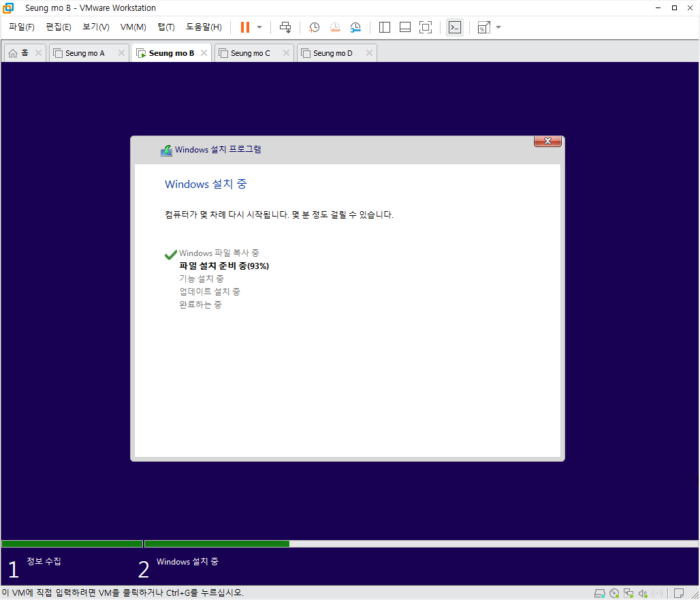Toggle the library sidebar panel
The image size is (700, 600).
coord(384,27)
